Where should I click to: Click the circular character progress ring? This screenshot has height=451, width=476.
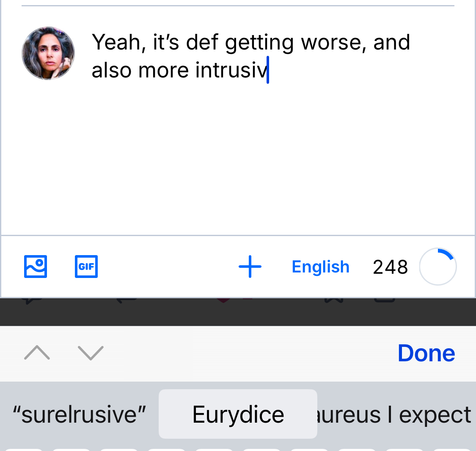[x=438, y=267]
